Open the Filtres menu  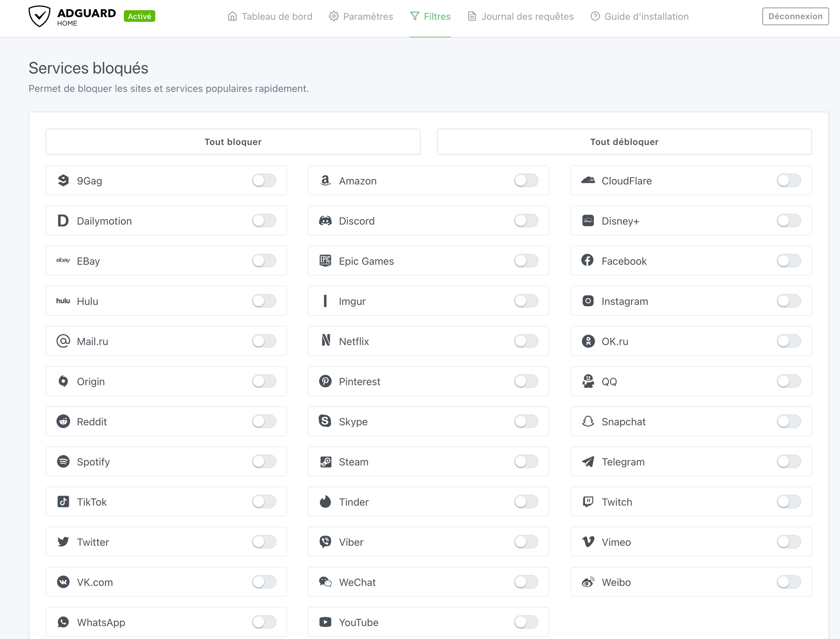pos(430,16)
